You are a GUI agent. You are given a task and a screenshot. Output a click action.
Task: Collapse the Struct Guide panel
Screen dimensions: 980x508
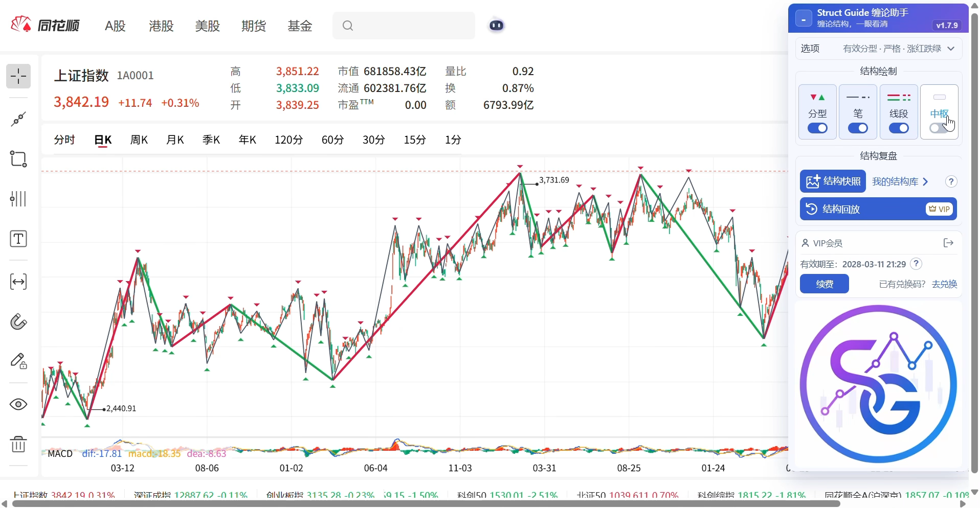804,19
